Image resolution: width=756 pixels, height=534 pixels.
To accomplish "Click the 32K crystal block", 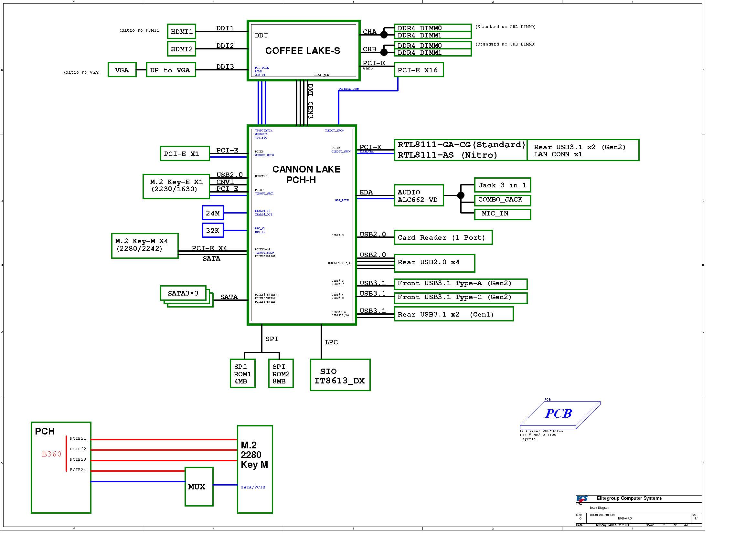I will point(213,230).
